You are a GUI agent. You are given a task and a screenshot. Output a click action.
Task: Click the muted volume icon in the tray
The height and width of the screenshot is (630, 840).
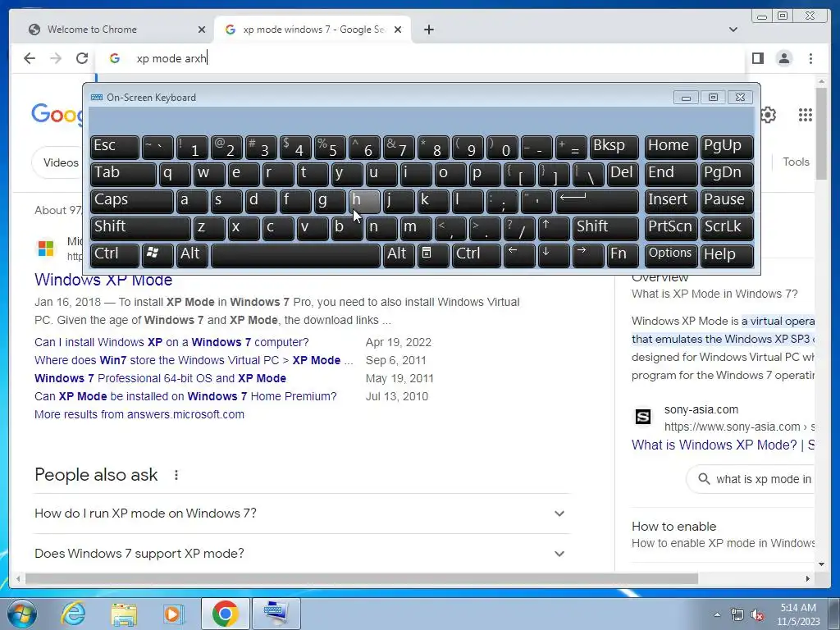tap(757, 615)
